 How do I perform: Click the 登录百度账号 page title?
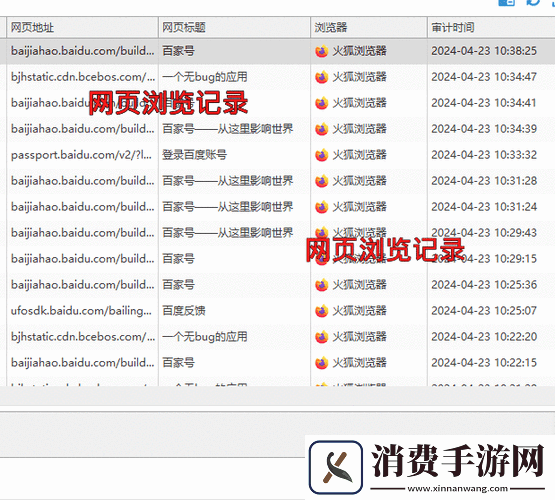point(194,155)
